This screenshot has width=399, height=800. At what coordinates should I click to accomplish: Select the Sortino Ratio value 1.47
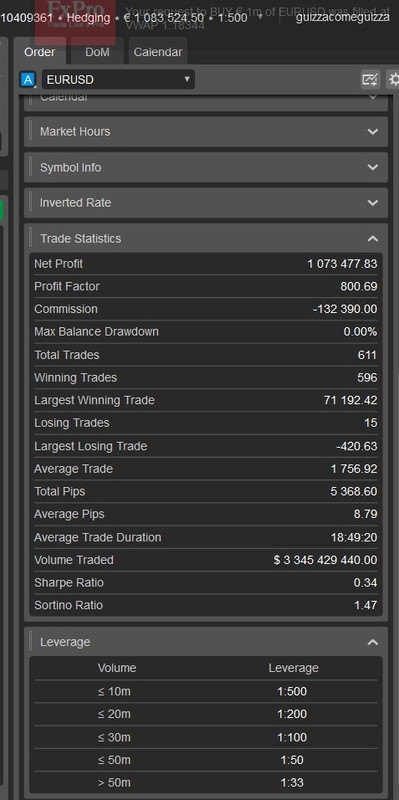coord(365,605)
